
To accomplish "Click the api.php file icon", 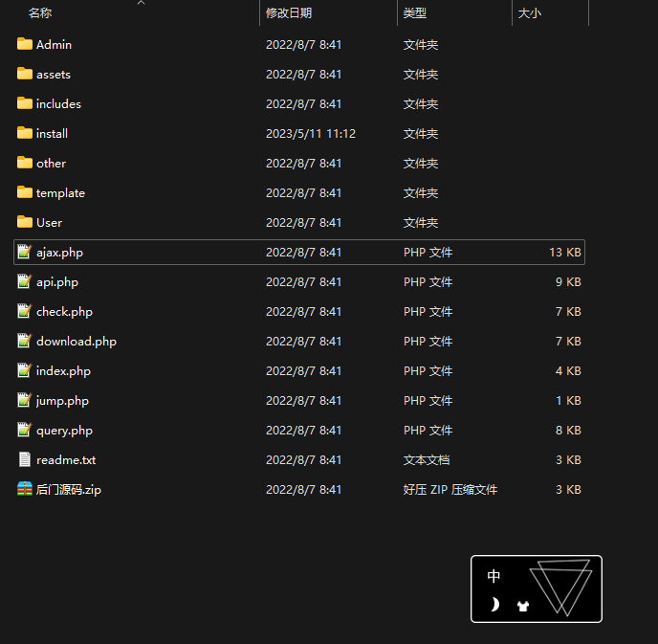I will coord(25,281).
